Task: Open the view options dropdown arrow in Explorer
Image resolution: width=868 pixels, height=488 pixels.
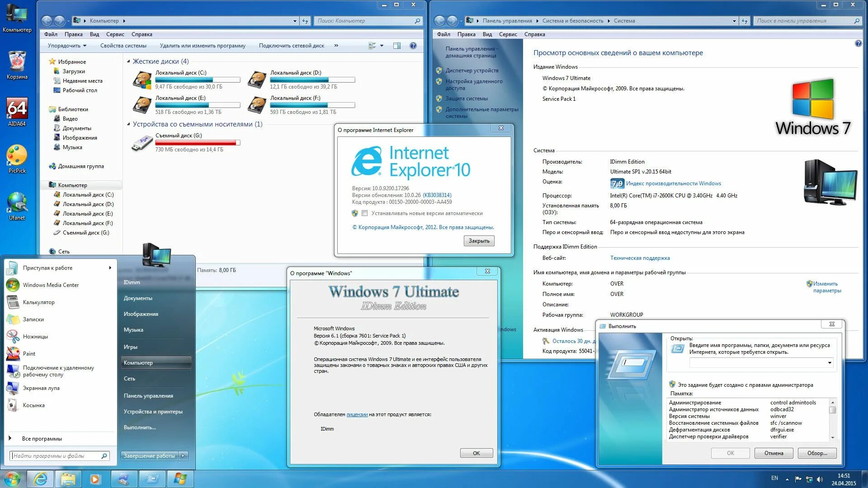Action: [x=382, y=46]
